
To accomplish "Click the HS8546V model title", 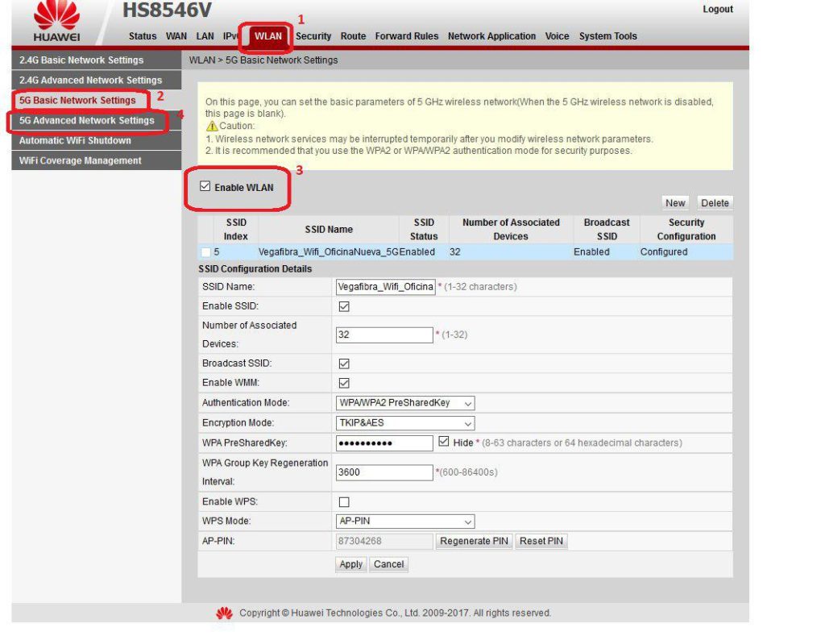I will tap(168, 10).
